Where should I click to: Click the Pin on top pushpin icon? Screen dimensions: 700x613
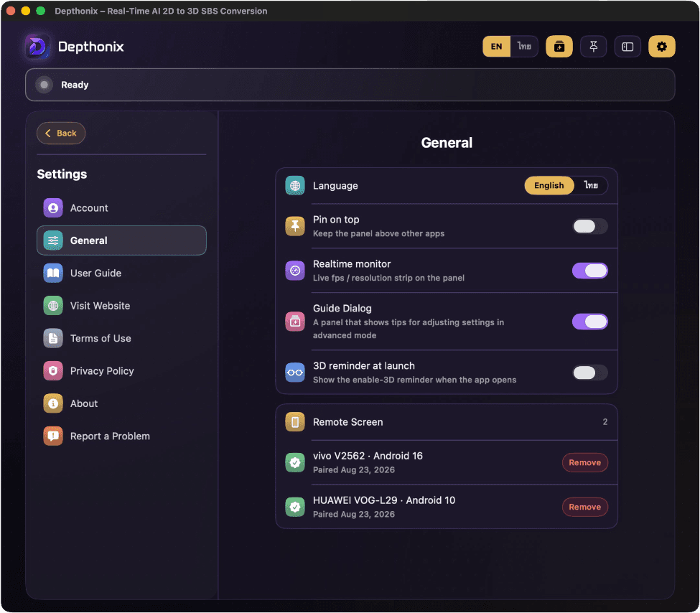[294, 226]
